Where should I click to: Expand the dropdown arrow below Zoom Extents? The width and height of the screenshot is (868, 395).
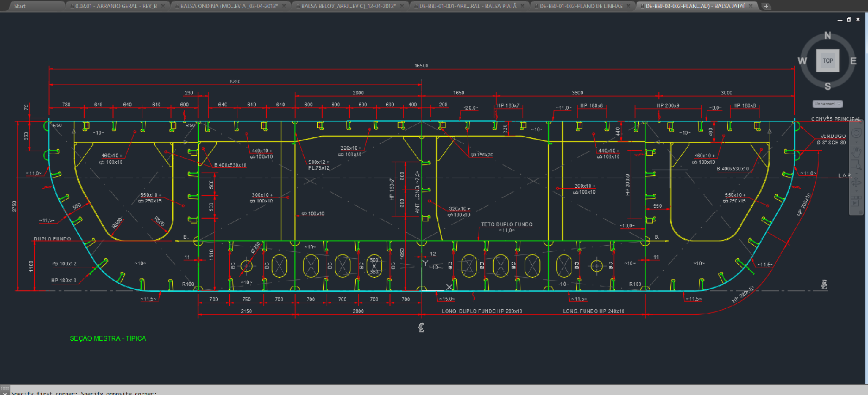click(x=856, y=175)
